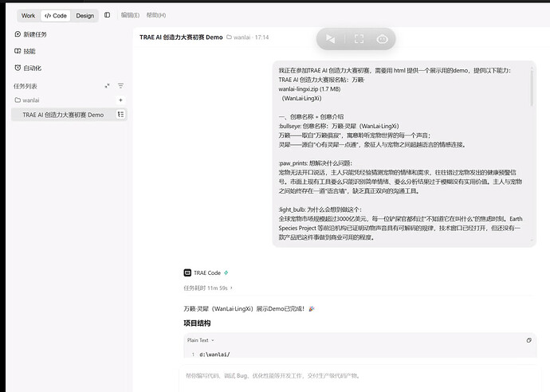Click the header title TRAE AI 创造力大赛初赛 Demo
This screenshot has height=392, width=550.
[x=181, y=37]
